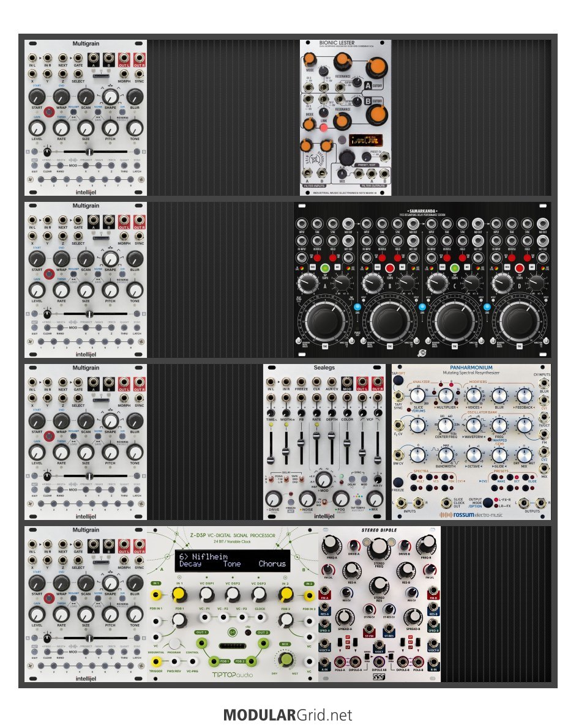Toggle the Sealegs SYNC DELAY button
The height and width of the screenshot is (728, 576).
pyautogui.click(x=351, y=478)
